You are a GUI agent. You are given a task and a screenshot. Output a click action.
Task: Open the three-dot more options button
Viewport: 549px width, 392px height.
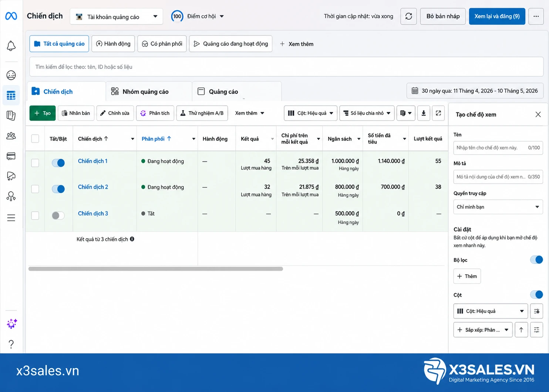point(536,16)
